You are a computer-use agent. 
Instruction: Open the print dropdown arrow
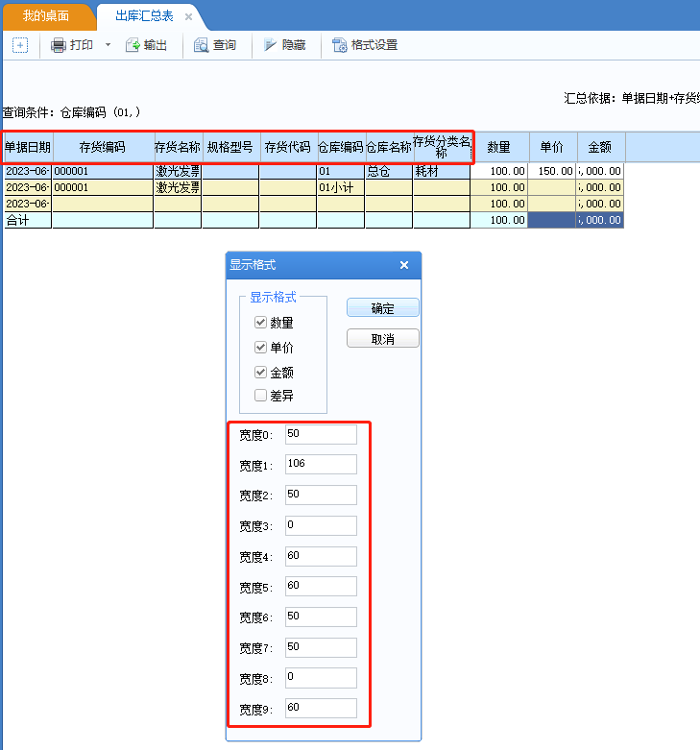[109, 45]
